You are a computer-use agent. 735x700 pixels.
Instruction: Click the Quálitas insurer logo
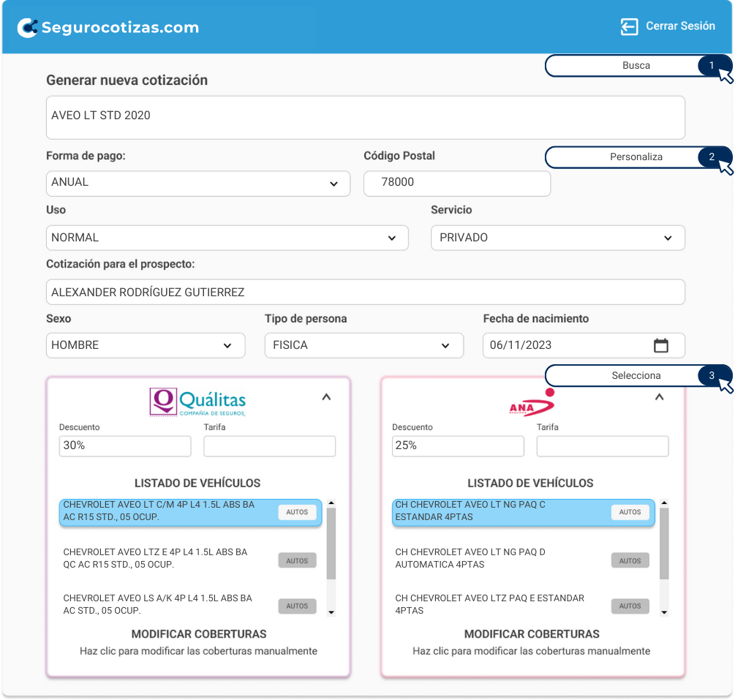pos(198,402)
